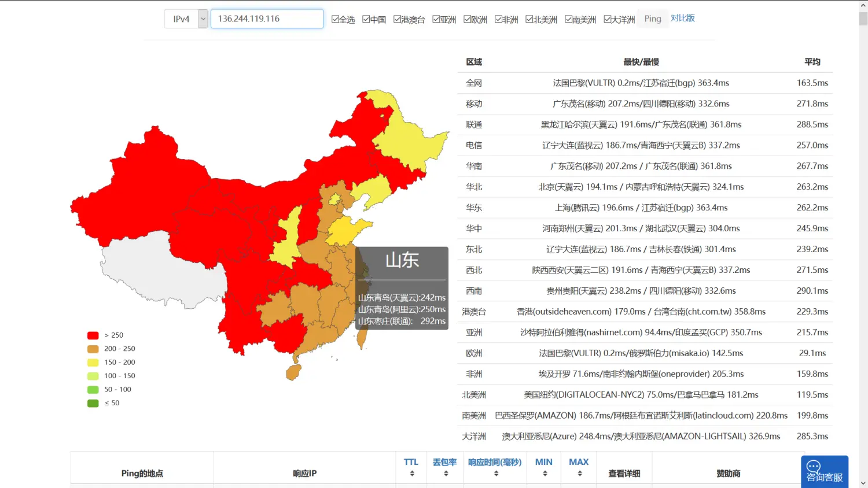Open the 对比版 link

[x=682, y=19]
